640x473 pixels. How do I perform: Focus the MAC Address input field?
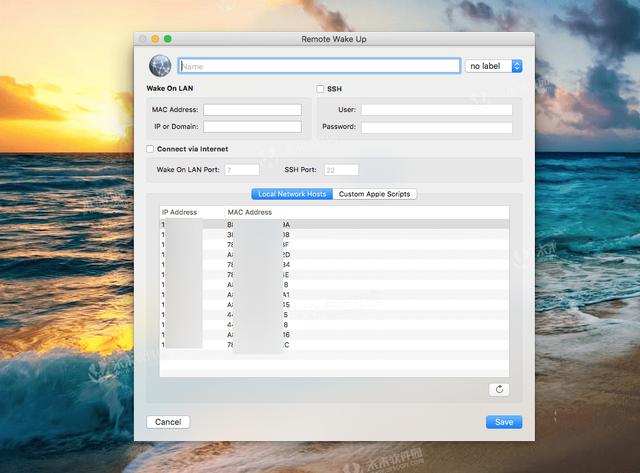[252, 110]
